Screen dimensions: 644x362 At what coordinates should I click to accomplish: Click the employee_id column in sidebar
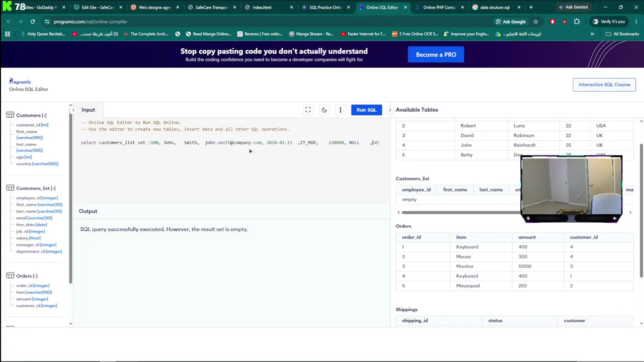37,198
